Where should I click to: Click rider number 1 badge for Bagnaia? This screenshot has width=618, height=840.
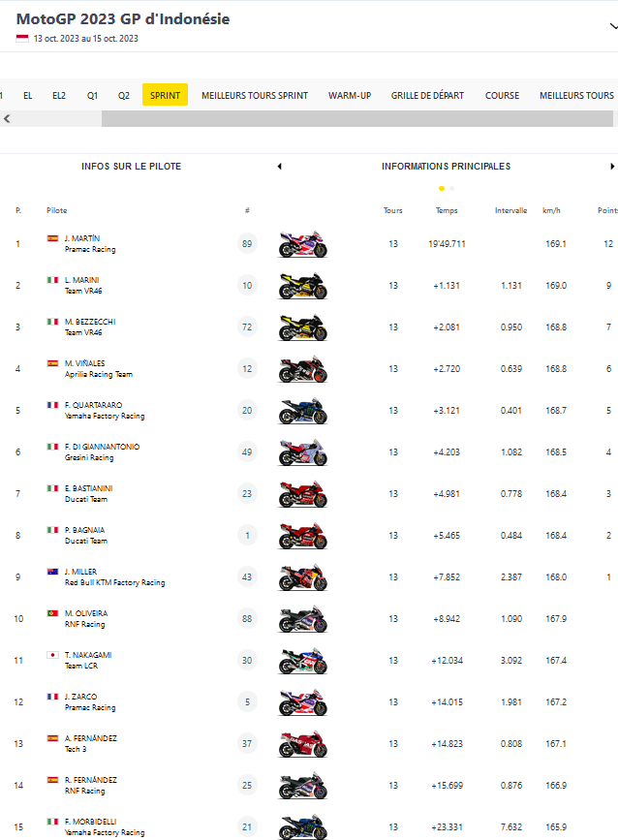247,536
